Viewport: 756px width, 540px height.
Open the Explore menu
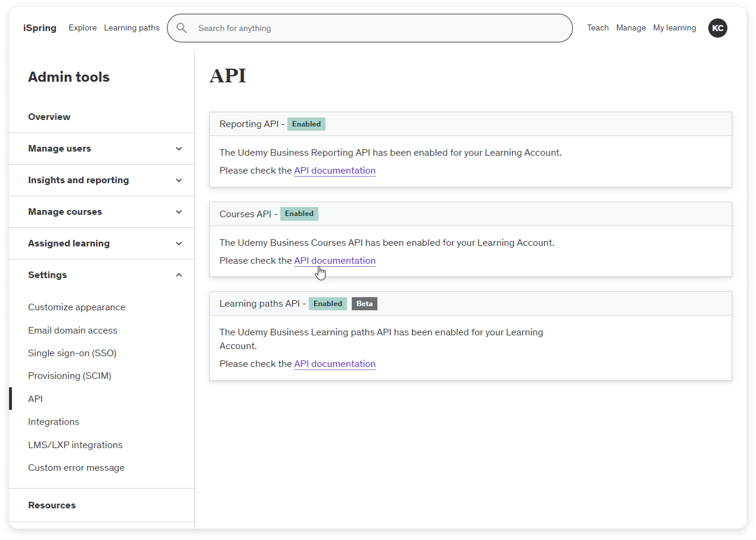pos(83,28)
